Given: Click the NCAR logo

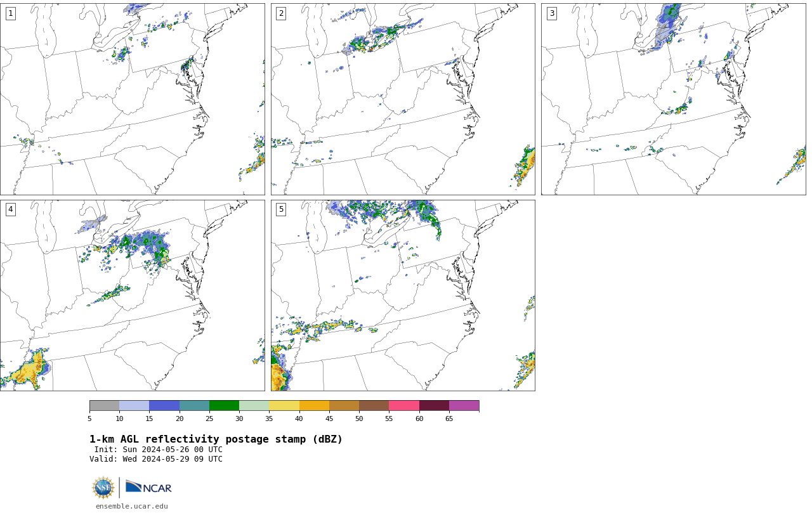Looking at the screenshot, I should [x=148, y=487].
